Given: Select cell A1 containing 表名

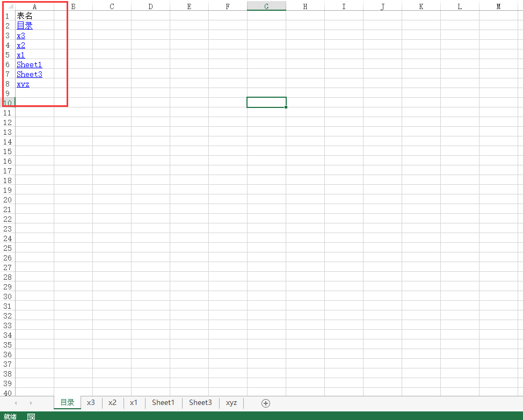Looking at the screenshot, I should pyautogui.click(x=35, y=16).
